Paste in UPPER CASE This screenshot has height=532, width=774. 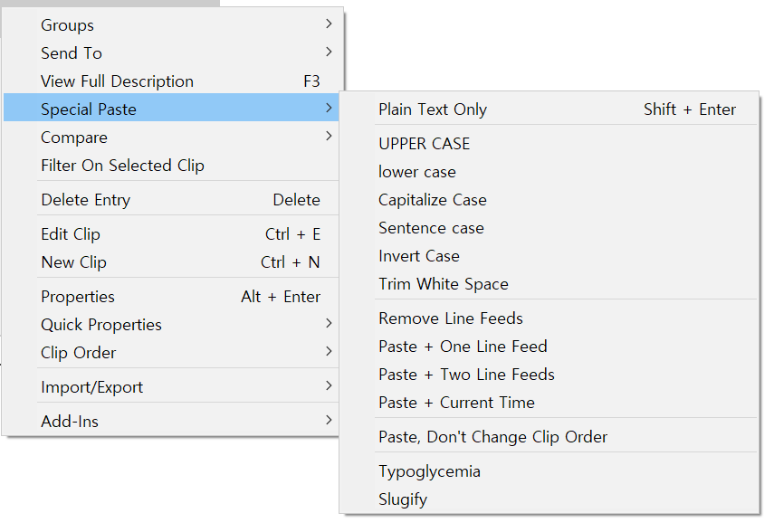425,144
